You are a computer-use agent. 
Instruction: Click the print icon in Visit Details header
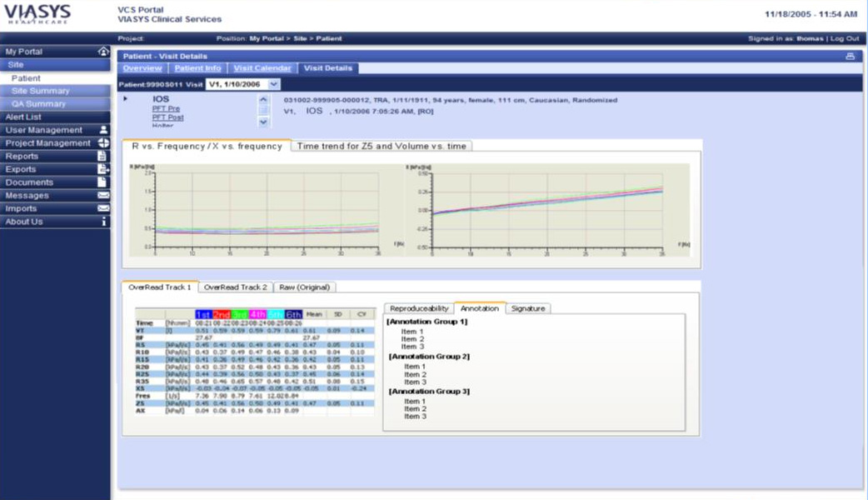click(850, 57)
